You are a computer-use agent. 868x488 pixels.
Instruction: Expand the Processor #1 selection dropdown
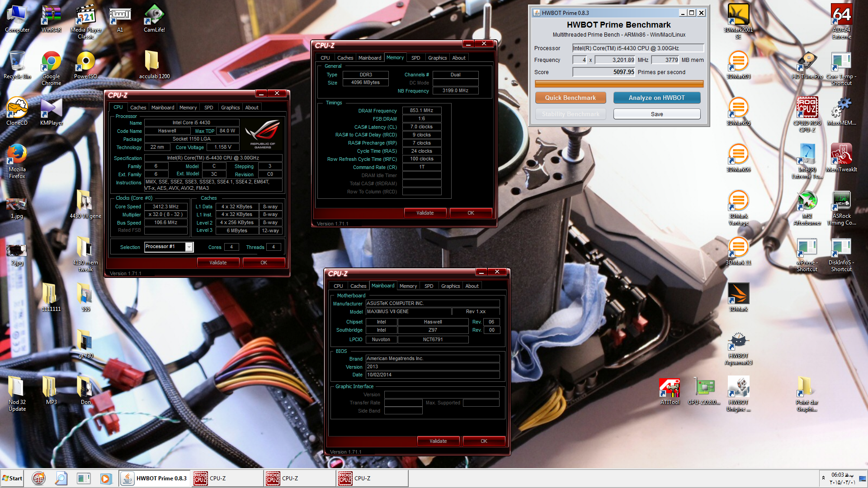(x=189, y=247)
